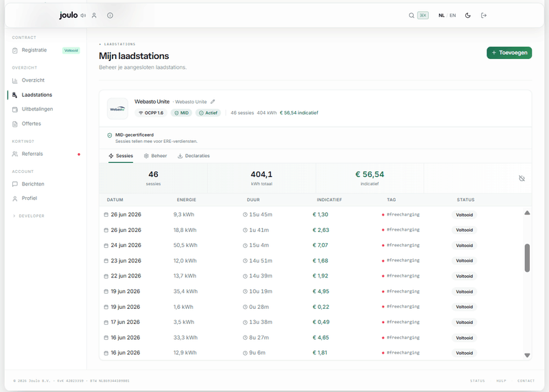This screenshot has width=549, height=392.
Task: Click the Webasto logo thumbnail
Action: pyautogui.click(x=117, y=108)
